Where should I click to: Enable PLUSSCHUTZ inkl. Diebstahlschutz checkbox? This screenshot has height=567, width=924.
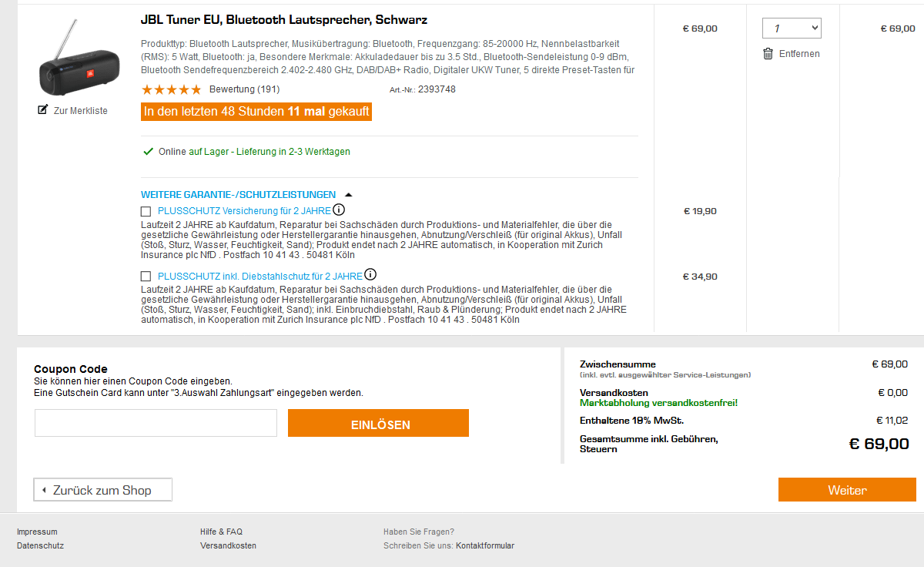[146, 277]
